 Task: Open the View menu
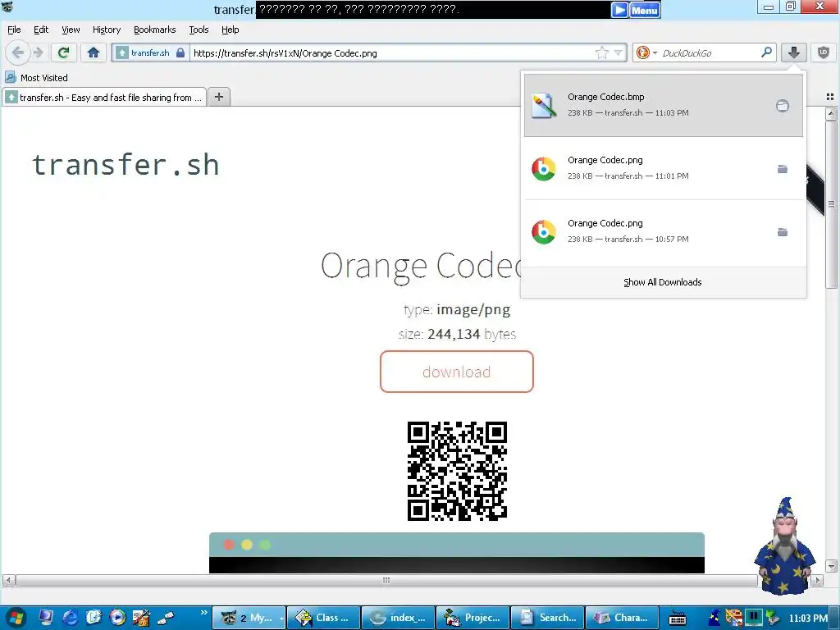pyautogui.click(x=71, y=30)
